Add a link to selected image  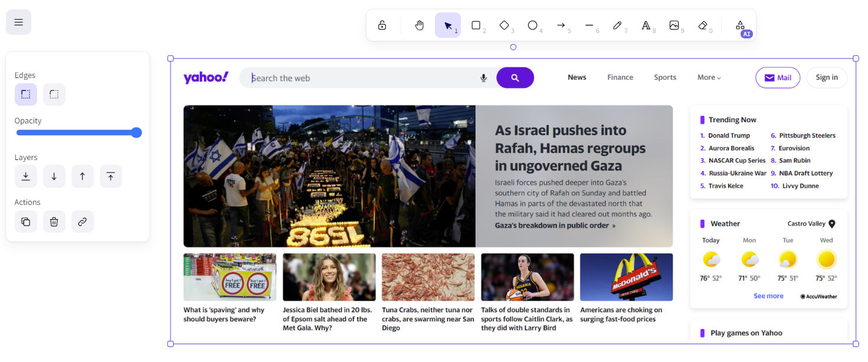83,221
